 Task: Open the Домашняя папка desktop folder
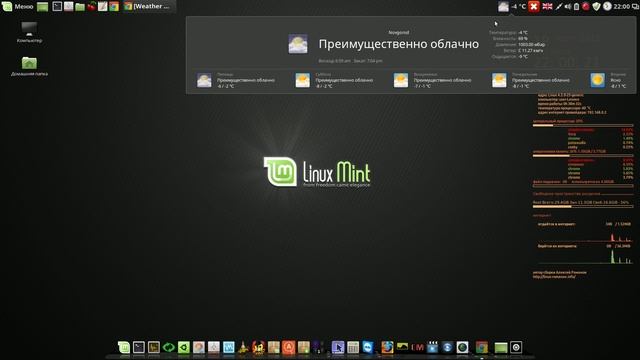(29, 66)
